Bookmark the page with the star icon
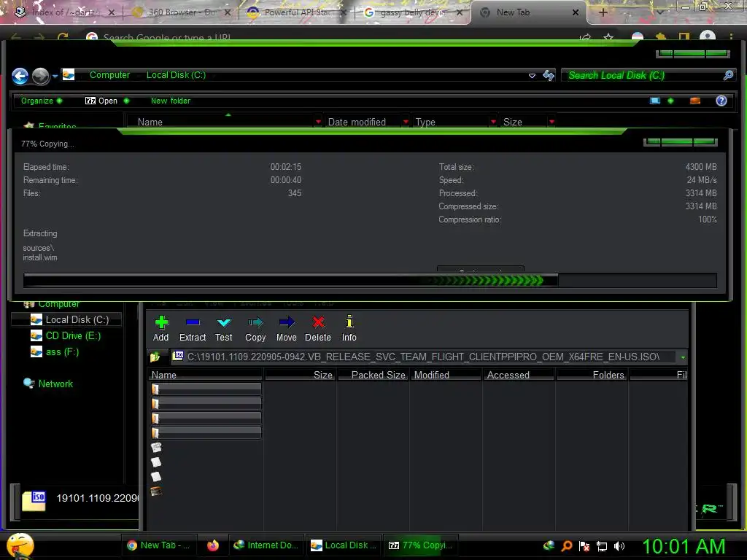 pos(608,37)
